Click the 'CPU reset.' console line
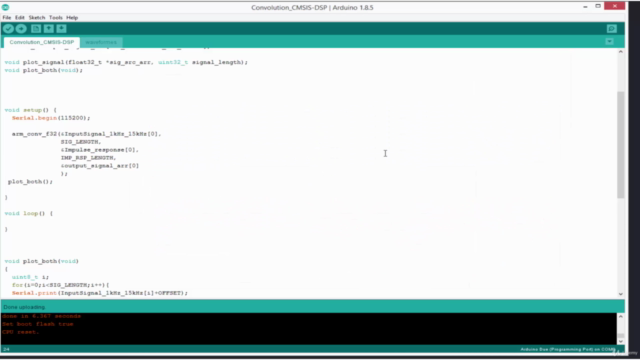The height and width of the screenshot is (360, 640). click(20, 332)
